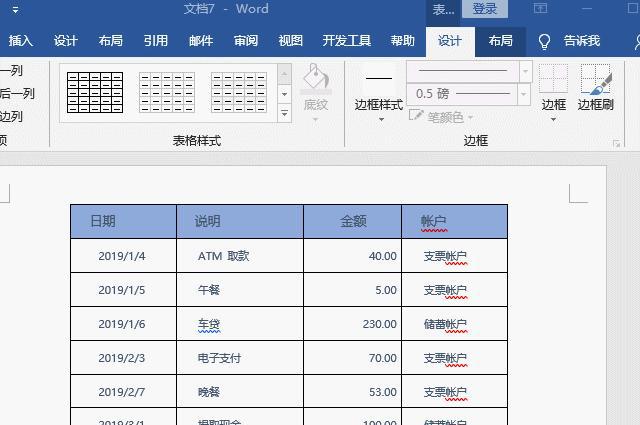
Task: Open the 插入 ribbon tab
Action: click(x=20, y=41)
